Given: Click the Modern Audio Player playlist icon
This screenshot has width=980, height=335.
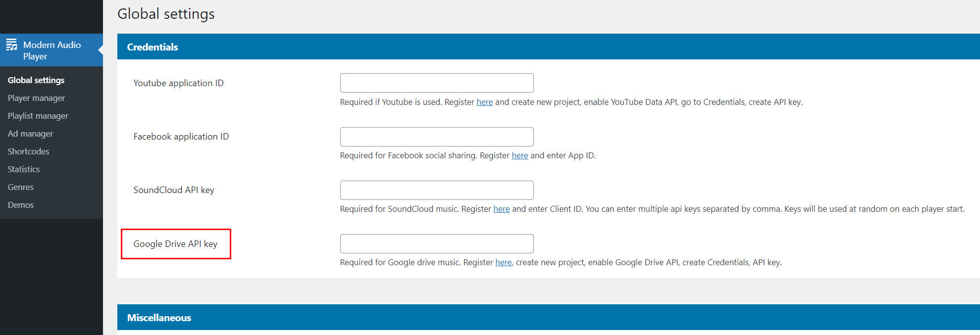Looking at the screenshot, I should pyautogui.click(x=11, y=45).
